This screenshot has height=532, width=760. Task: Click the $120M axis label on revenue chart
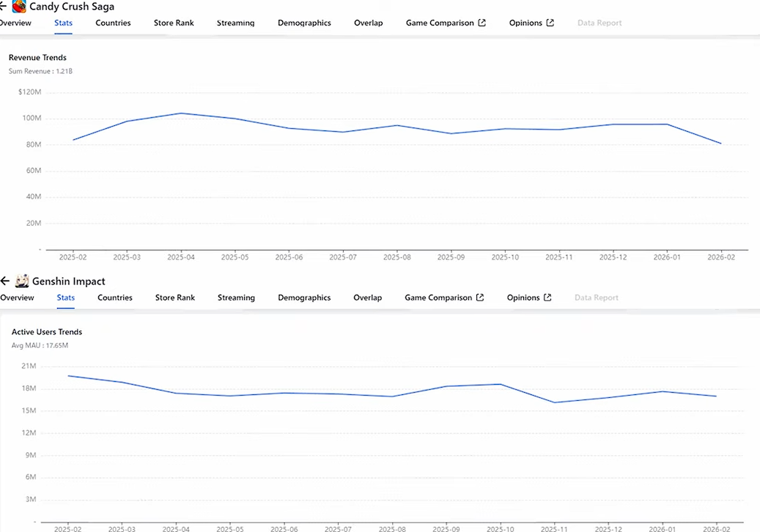pyautogui.click(x=29, y=92)
